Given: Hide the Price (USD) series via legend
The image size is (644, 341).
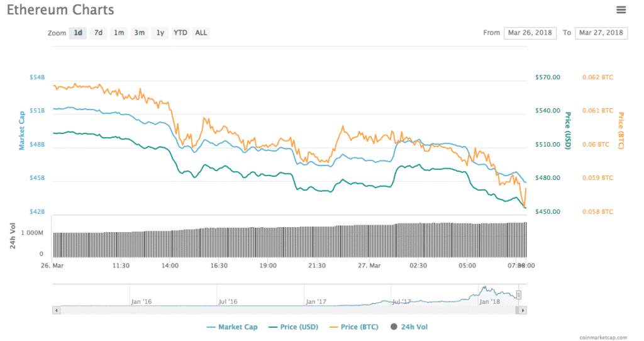Looking at the screenshot, I should pos(294,327).
